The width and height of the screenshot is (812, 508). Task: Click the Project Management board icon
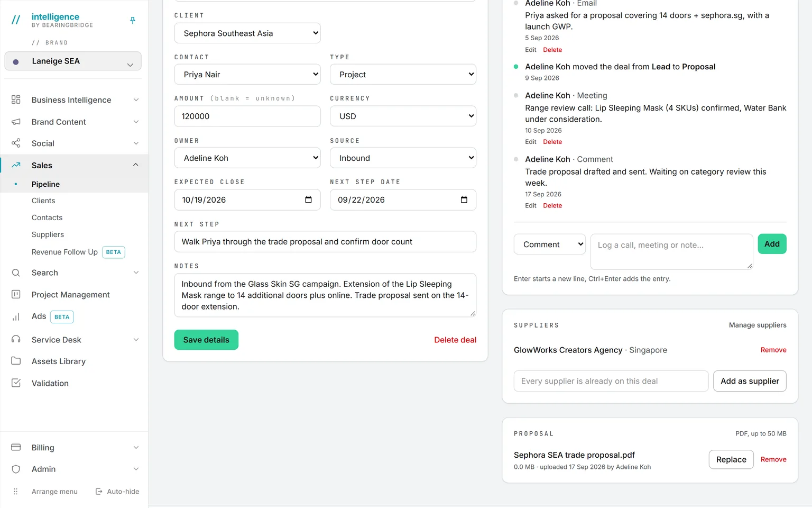pyautogui.click(x=16, y=294)
